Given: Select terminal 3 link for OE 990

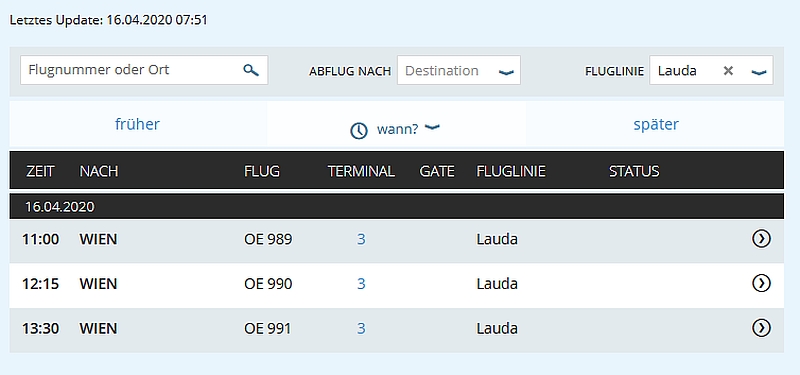Looking at the screenshot, I should [361, 284].
